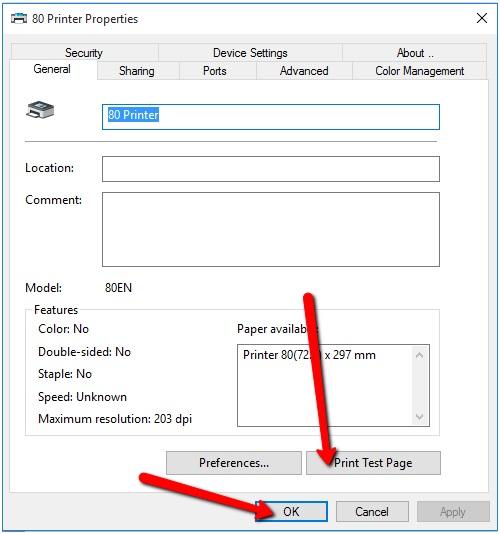Screen dimensions: 500x534
Task: Close the 80 Printer Properties dialog
Action: coord(482,18)
